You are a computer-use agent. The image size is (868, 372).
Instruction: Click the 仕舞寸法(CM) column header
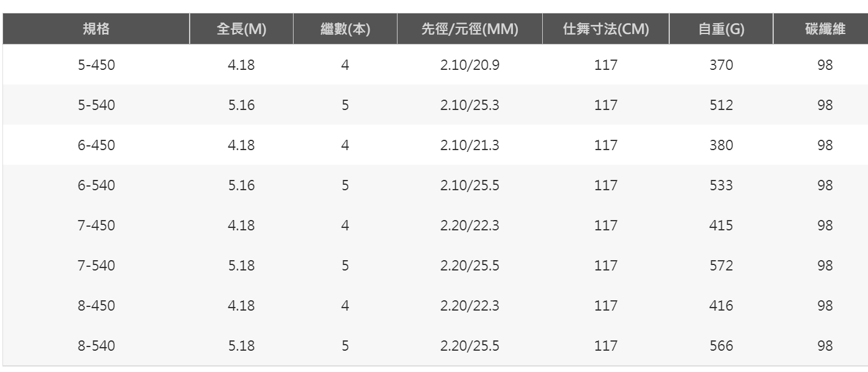tap(606, 29)
